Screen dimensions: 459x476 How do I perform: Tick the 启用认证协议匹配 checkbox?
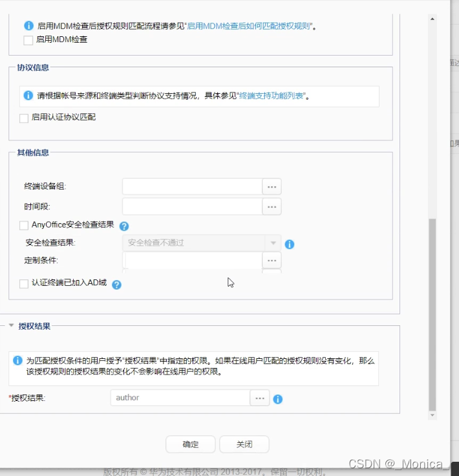click(24, 118)
